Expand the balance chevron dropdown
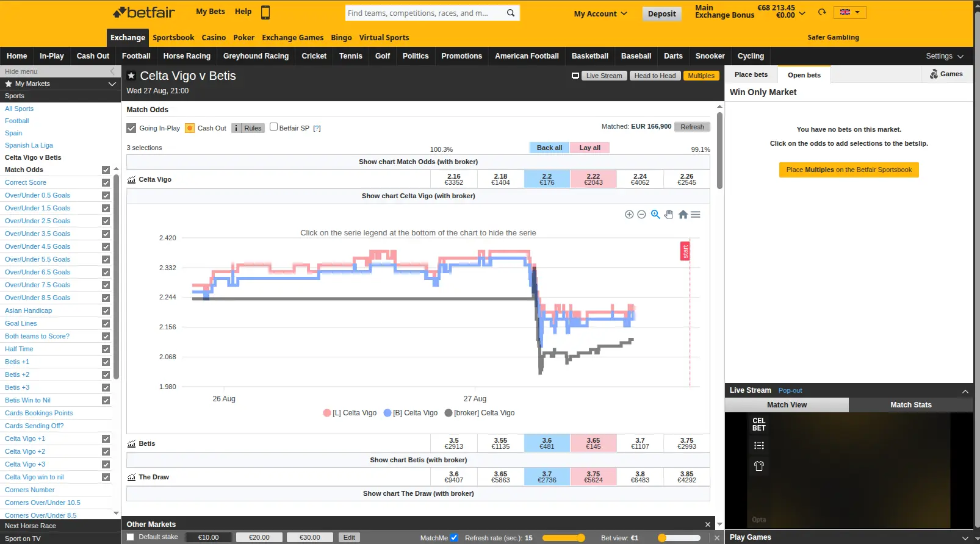The image size is (980, 544). (x=802, y=13)
